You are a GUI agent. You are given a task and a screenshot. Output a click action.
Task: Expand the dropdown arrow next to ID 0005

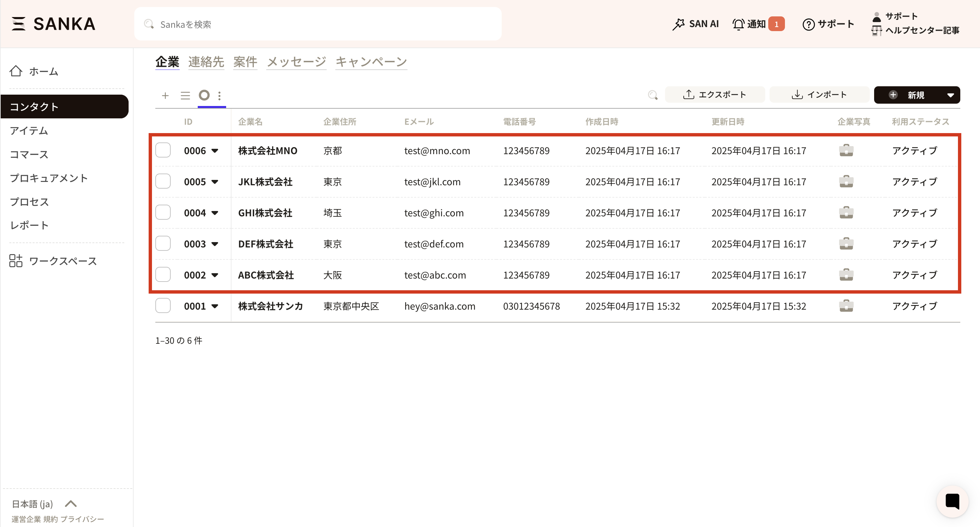[215, 182]
